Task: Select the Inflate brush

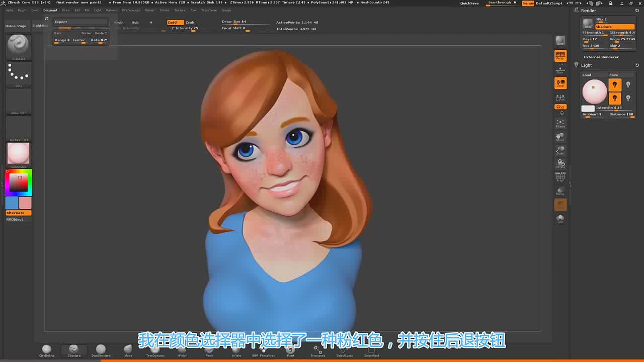Action: (236, 349)
